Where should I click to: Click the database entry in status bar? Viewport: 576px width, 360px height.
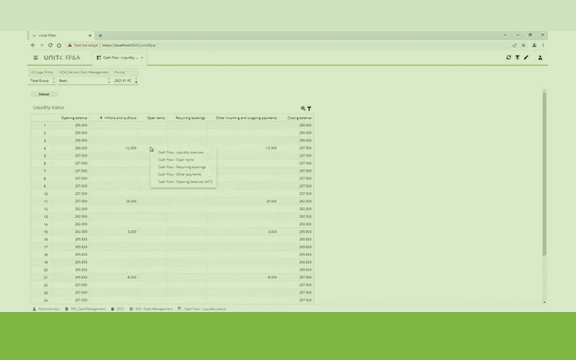pos(85,309)
